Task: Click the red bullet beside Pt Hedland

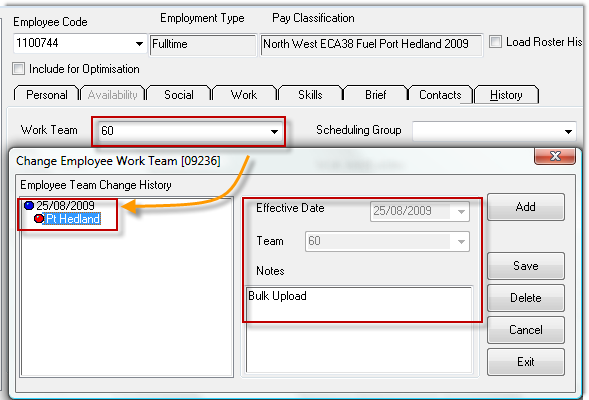Action: click(39, 219)
